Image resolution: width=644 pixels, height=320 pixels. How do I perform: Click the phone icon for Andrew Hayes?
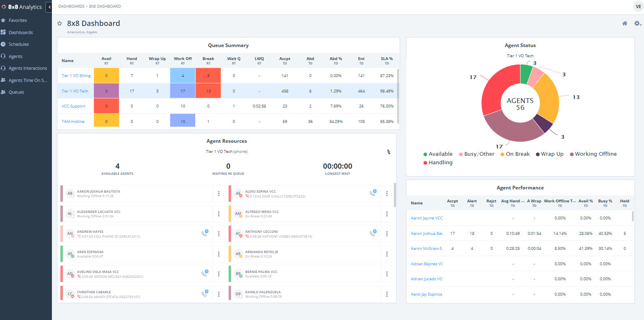pyautogui.click(x=205, y=233)
